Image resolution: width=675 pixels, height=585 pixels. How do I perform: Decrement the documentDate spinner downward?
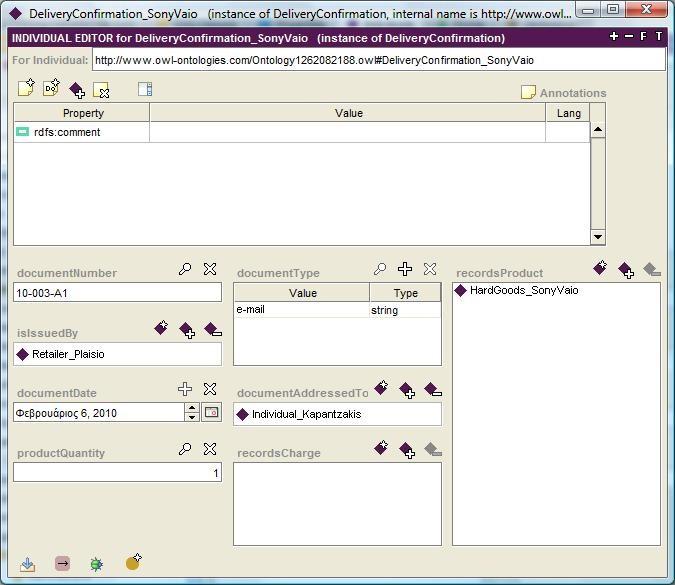click(x=192, y=417)
